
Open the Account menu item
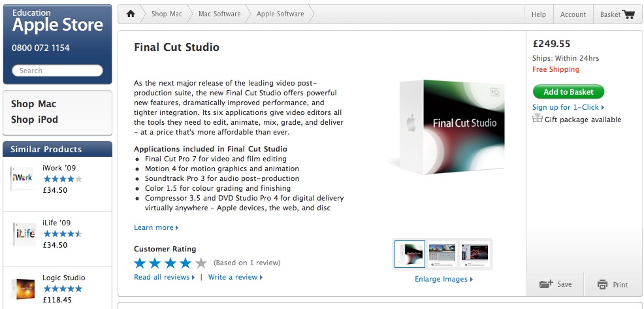point(573,14)
